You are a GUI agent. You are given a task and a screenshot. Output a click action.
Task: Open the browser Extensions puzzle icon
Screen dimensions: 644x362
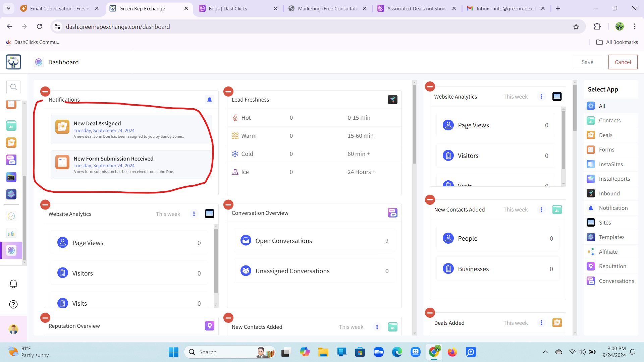[x=597, y=27]
